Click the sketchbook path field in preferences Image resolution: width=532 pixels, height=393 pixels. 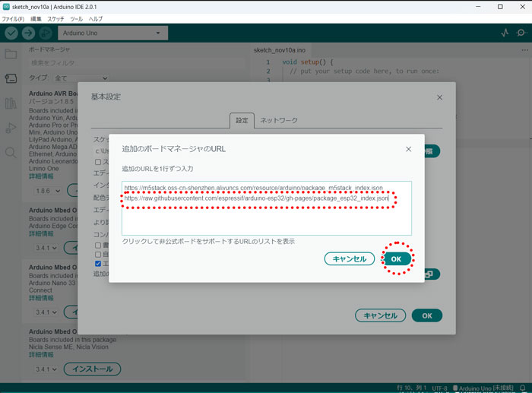point(101,151)
